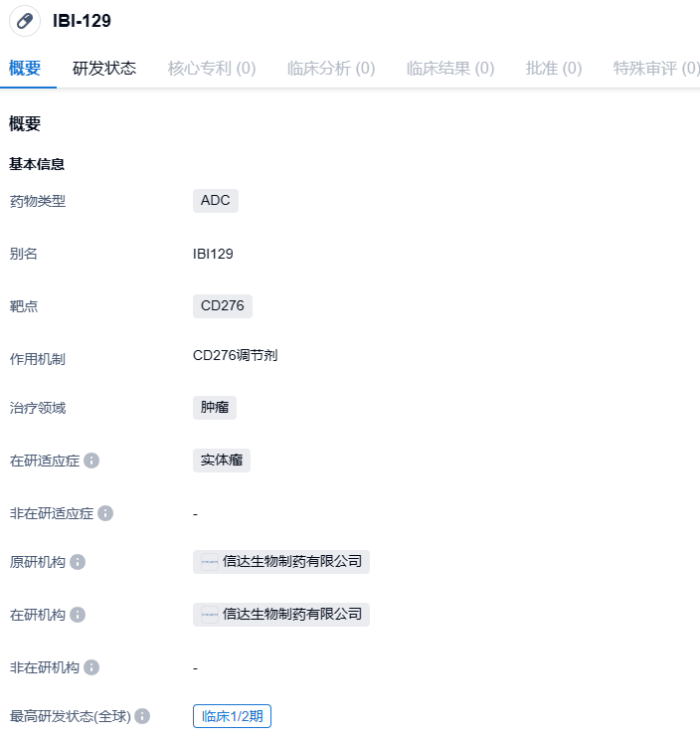Open the 核心专利 (0) tab
700x742 pixels.
pos(212,69)
